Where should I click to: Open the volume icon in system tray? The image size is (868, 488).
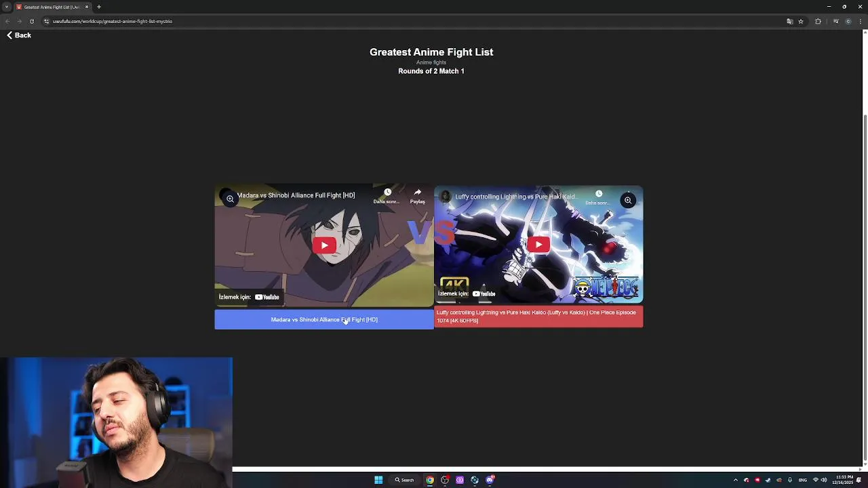click(x=824, y=480)
